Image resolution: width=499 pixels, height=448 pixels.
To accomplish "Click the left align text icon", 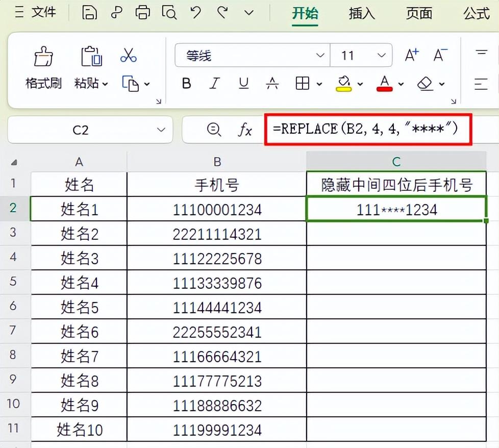I will click(x=481, y=84).
